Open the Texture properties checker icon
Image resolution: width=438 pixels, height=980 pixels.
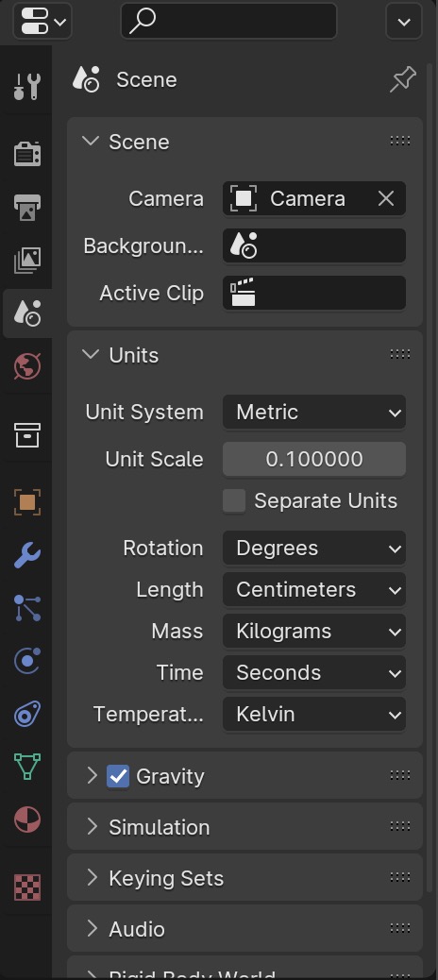coord(26,887)
